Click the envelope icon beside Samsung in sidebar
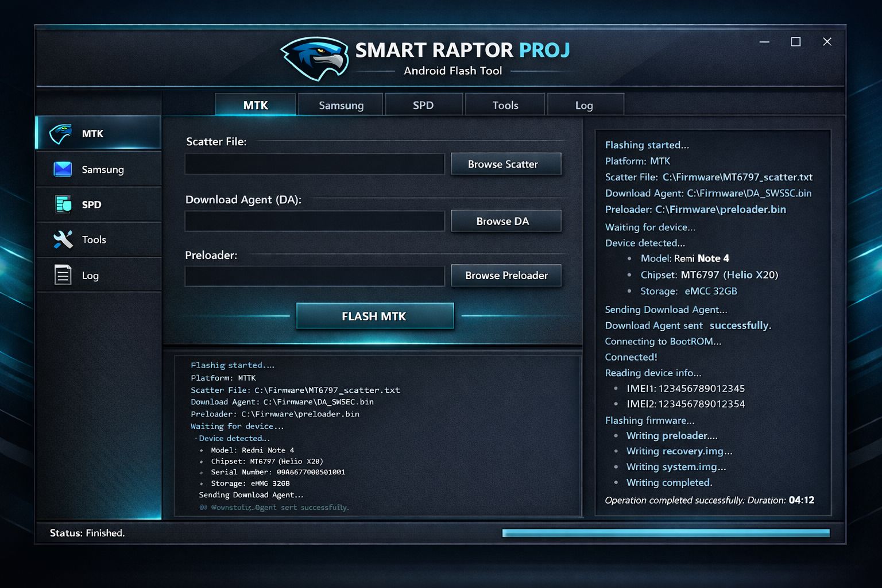 tap(62, 169)
